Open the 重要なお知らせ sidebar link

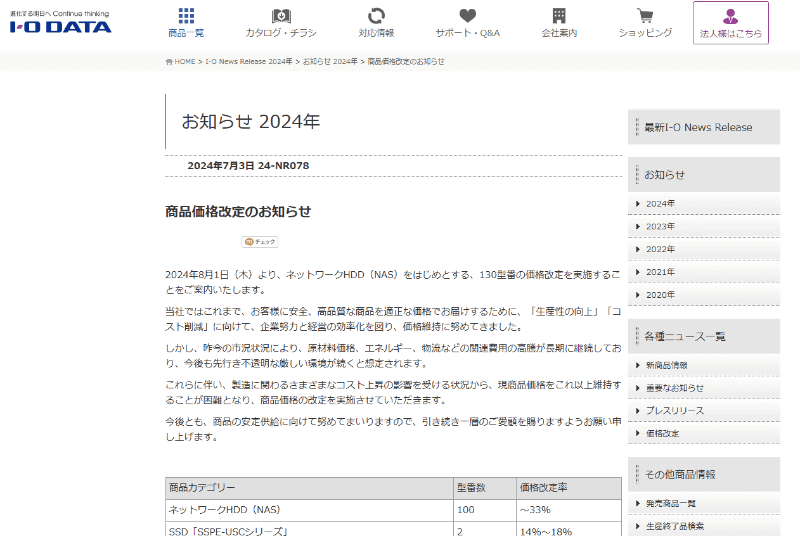(x=674, y=388)
